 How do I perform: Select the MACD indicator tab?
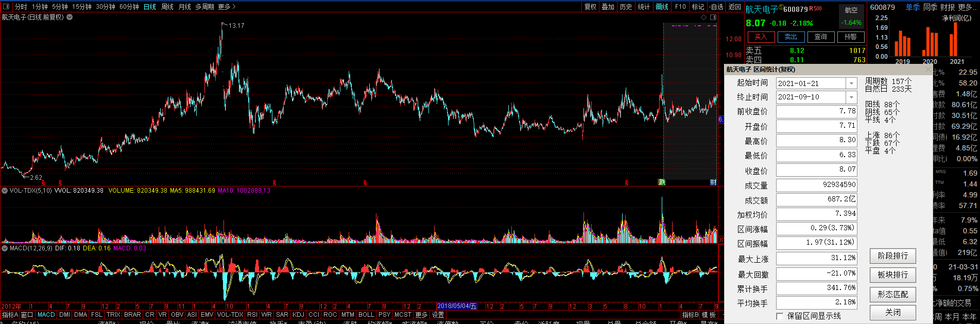(46, 315)
